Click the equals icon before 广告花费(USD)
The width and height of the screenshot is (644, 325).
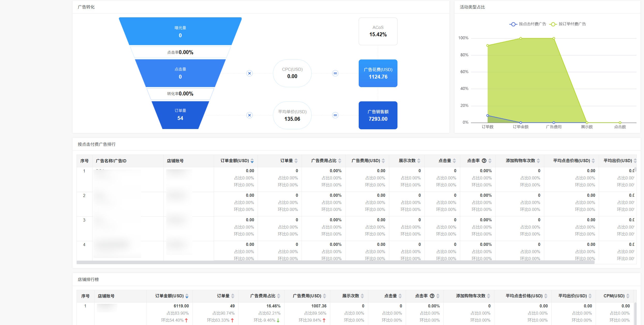tap(335, 73)
